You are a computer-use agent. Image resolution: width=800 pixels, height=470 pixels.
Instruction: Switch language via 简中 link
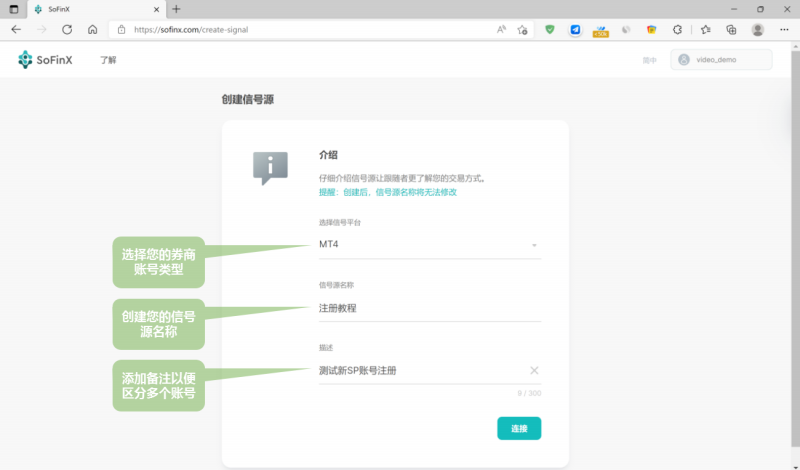click(x=649, y=60)
